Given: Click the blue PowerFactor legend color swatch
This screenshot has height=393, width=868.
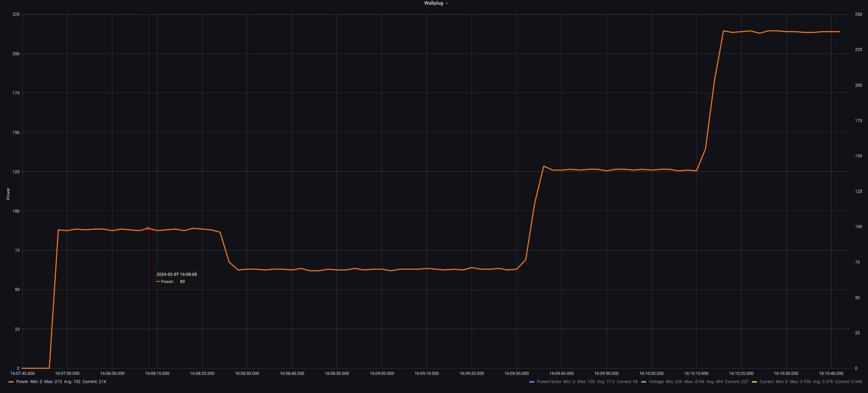Looking at the screenshot, I should click(532, 382).
